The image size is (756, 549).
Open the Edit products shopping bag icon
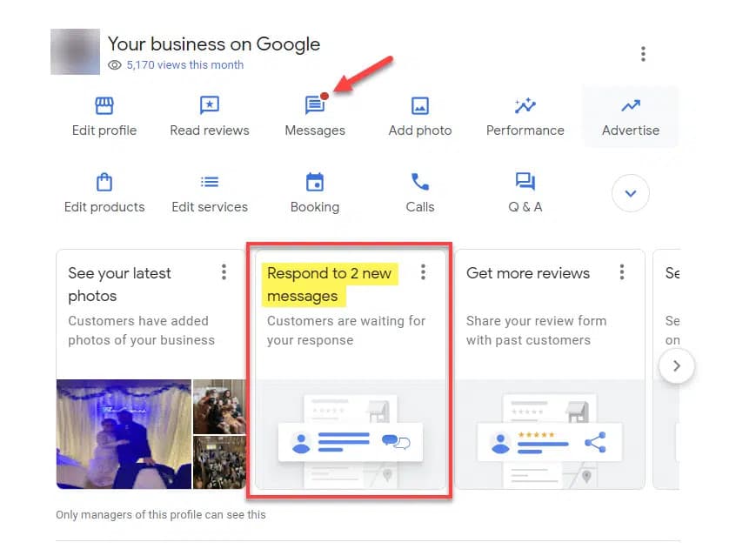pyautogui.click(x=104, y=182)
